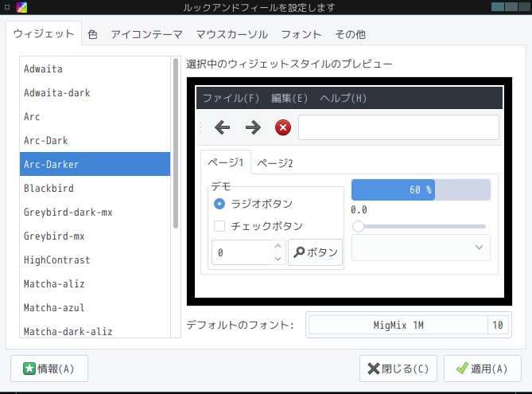Screen dimensions: 532x394
Task: Click the theme list vertical scrollbar
Action: pyautogui.click(x=176, y=143)
